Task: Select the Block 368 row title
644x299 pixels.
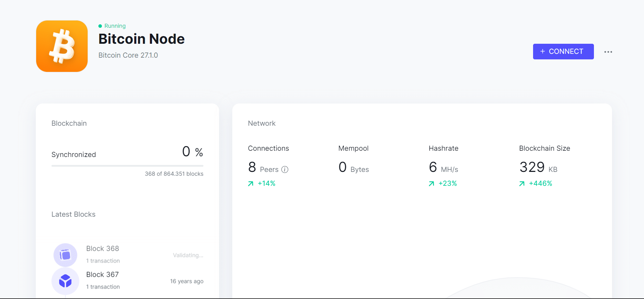Action: click(103, 249)
